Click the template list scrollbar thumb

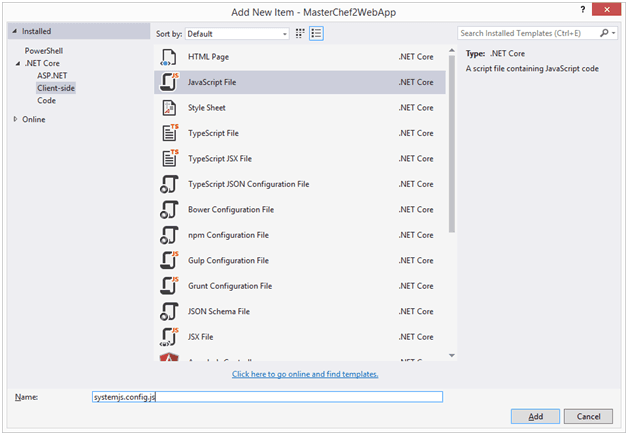[452, 143]
